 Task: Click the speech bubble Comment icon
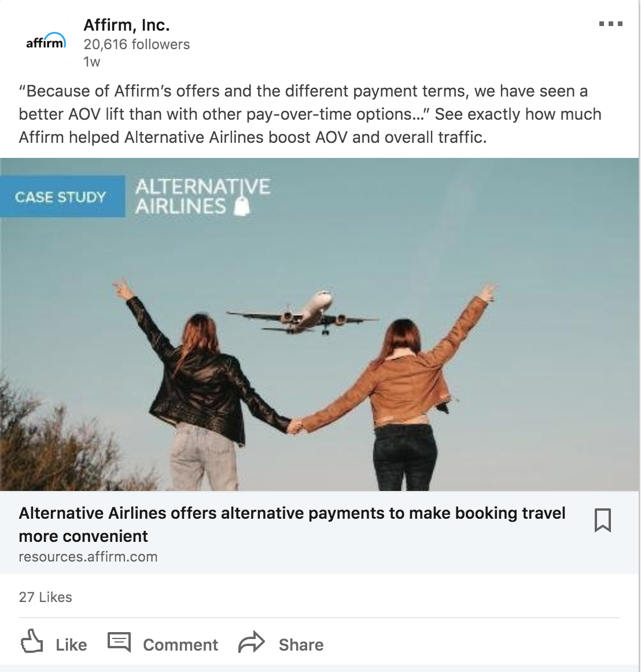click(x=119, y=641)
